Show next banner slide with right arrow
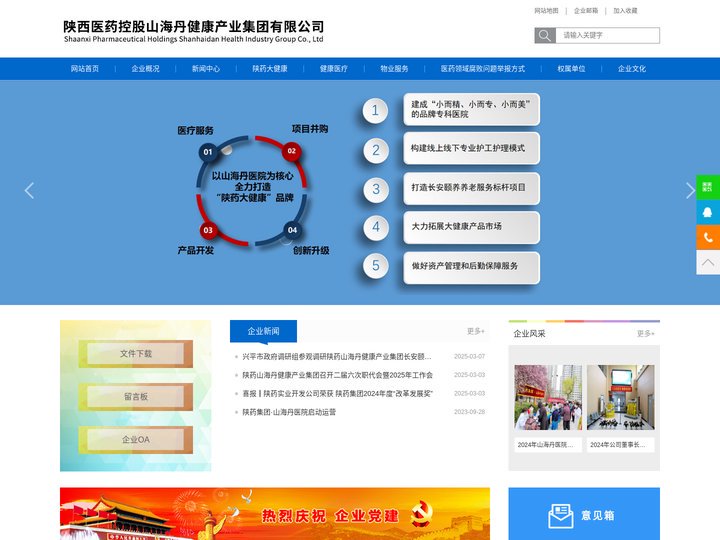The width and height of the screenshot is (720, 540). (x=690, y=191)
